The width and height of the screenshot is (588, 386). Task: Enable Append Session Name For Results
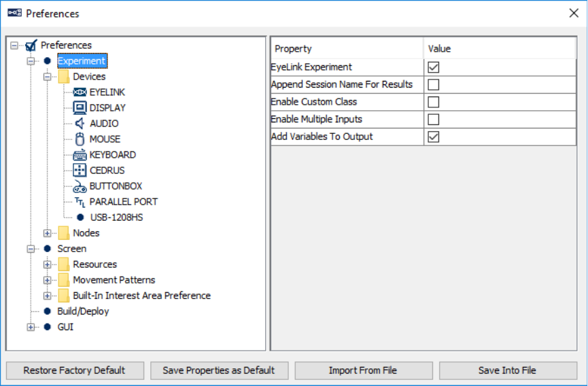(433, 85)
